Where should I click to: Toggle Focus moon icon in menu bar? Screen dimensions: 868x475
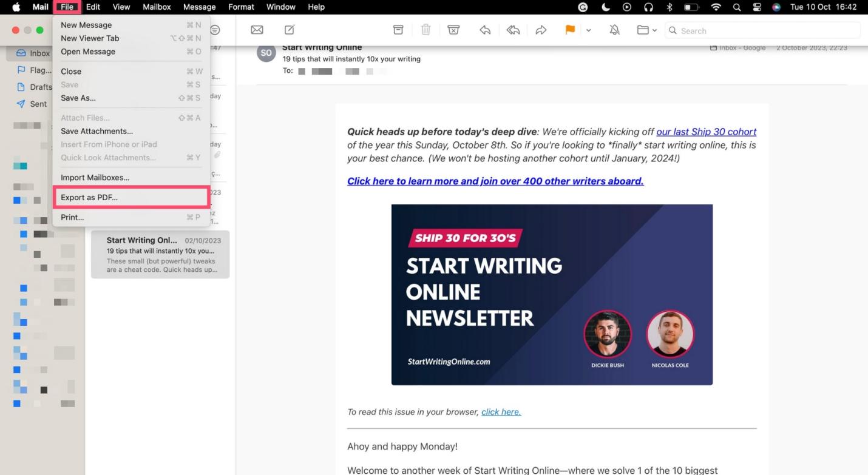pyautogui.click(x=606, y=7)
